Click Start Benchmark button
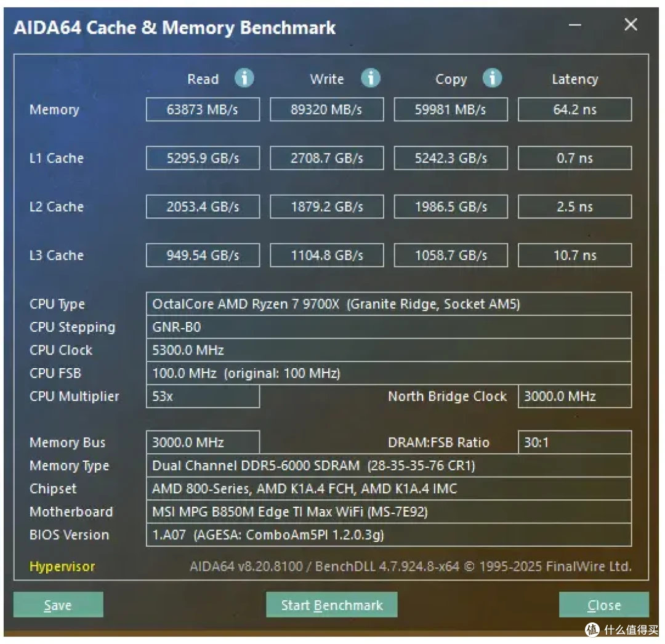 332,605
